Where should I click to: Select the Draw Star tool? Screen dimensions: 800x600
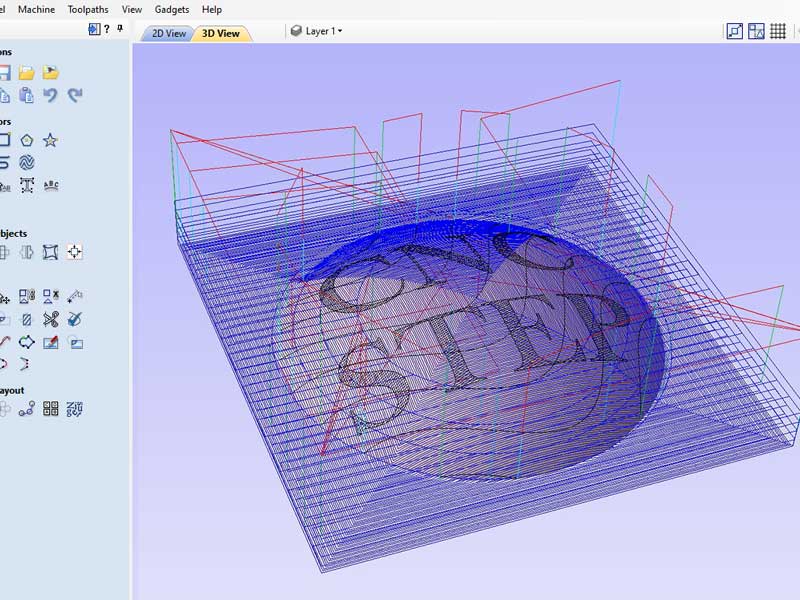coord(50,140)
